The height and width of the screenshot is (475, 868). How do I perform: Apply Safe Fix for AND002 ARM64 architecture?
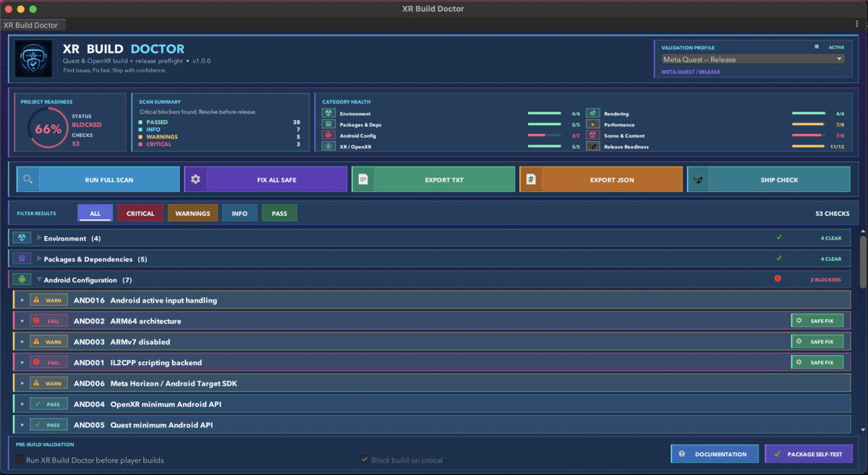817,321
